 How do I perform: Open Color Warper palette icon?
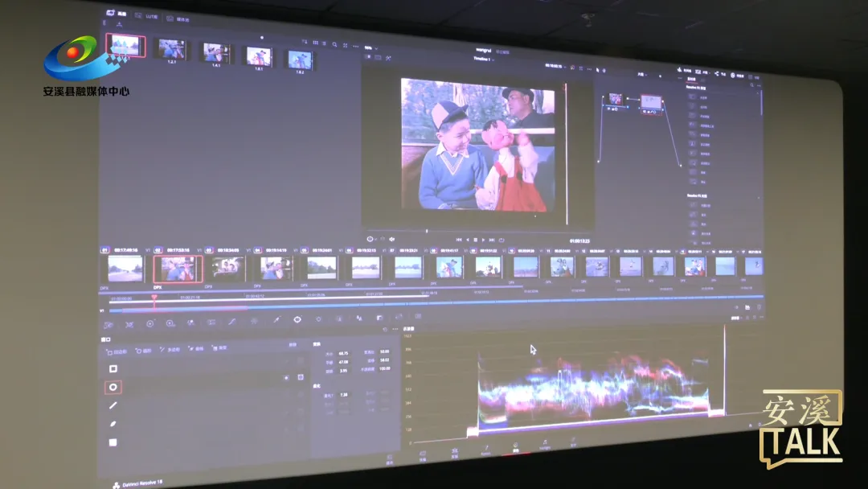[254, 321]
